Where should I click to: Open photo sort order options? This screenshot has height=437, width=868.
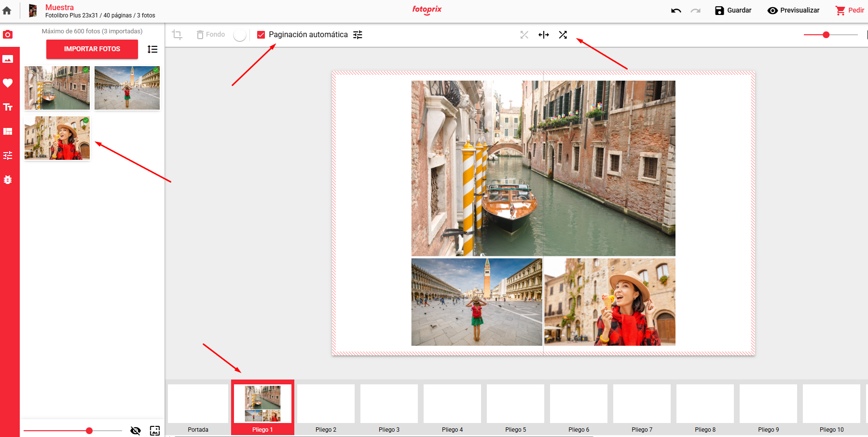point(152,49)
